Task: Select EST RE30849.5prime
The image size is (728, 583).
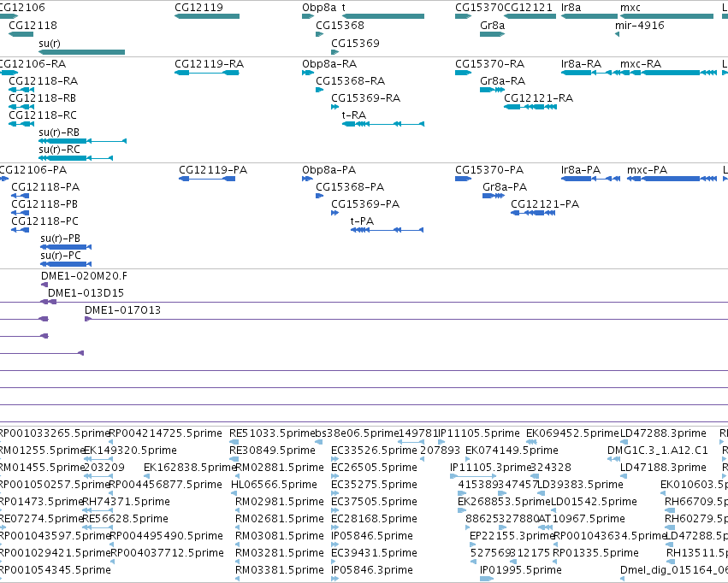Action: [x=272, y=450]
